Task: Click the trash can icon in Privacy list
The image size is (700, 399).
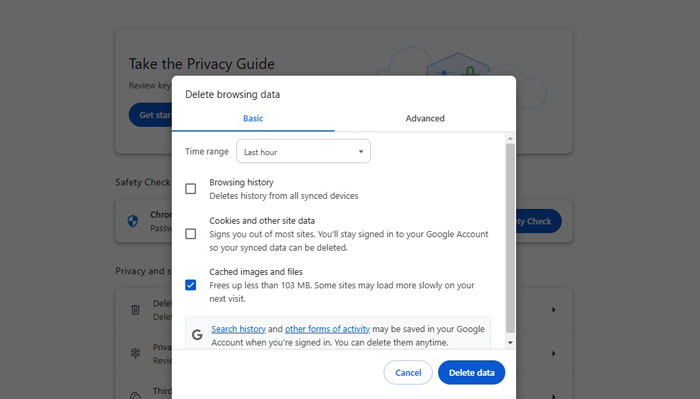Action: coord(135,309)
